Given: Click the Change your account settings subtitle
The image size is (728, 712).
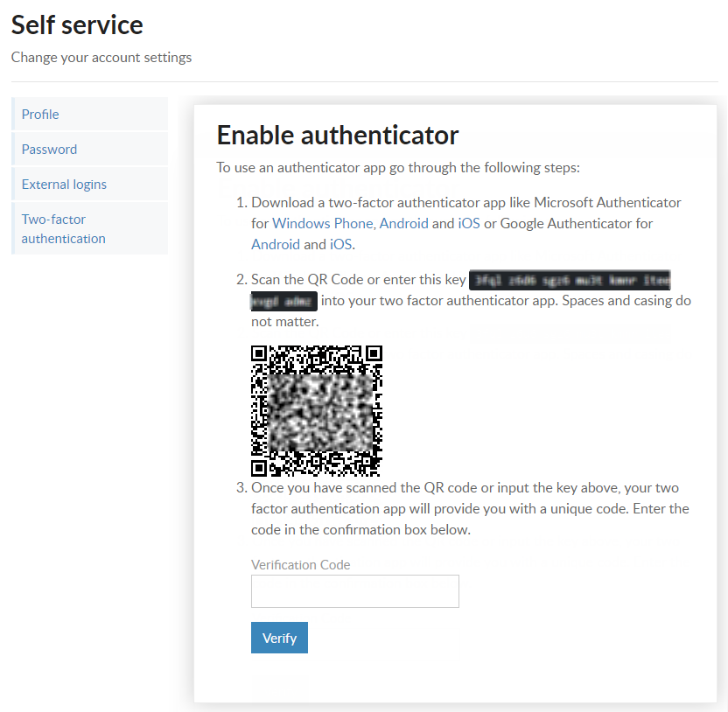Looking at the screenshot, I should [x=101, y=57].
